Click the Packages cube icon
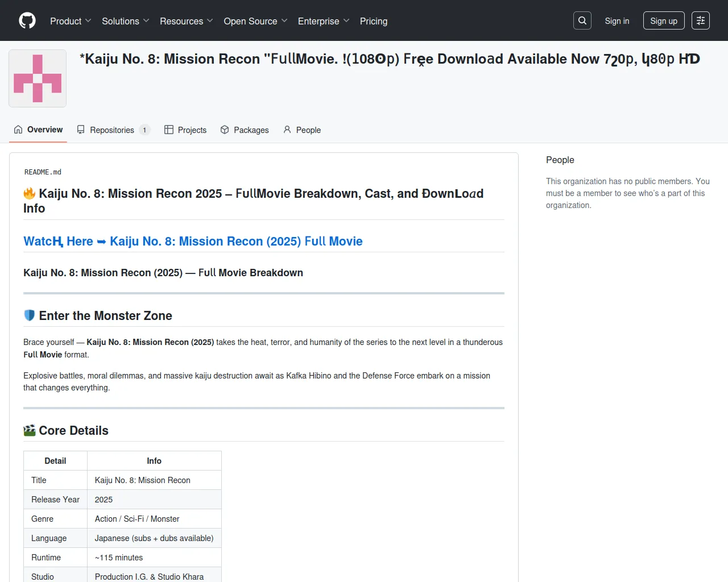 [225, 130]
